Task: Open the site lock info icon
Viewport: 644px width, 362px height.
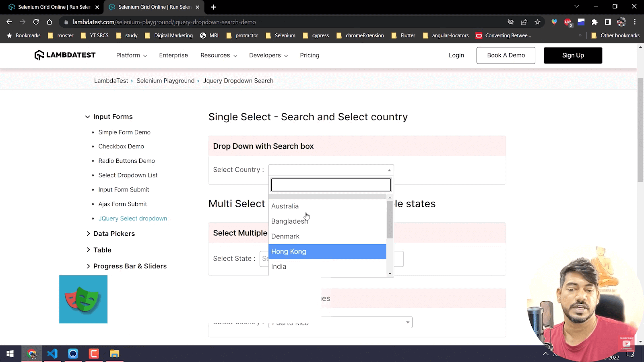Action: coord(66,22)
